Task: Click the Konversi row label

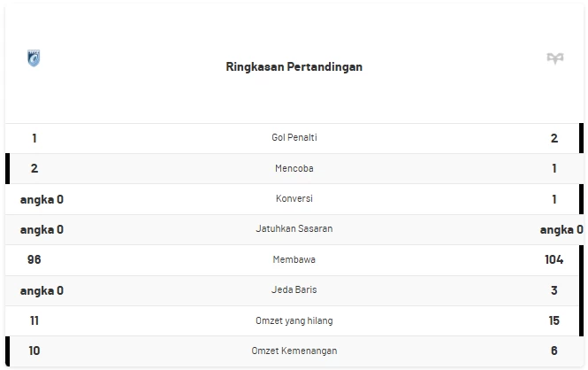Action: click(x=294, y=199)
